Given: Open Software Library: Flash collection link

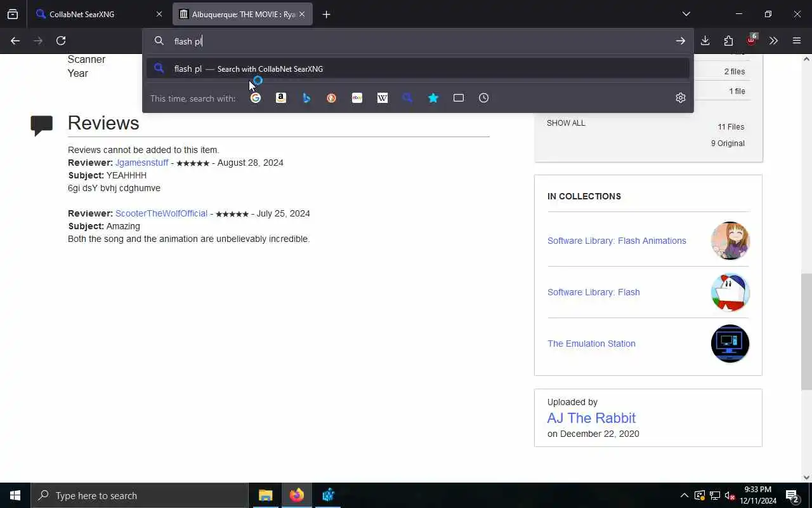Looking at the screenshot, I should tap(593, 292).
